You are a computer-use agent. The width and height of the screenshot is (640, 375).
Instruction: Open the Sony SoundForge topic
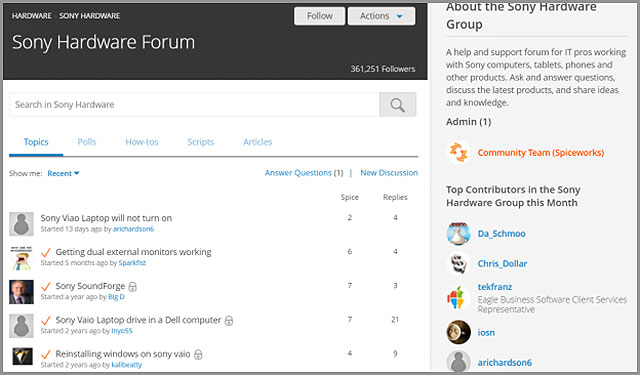click(90, 286)
